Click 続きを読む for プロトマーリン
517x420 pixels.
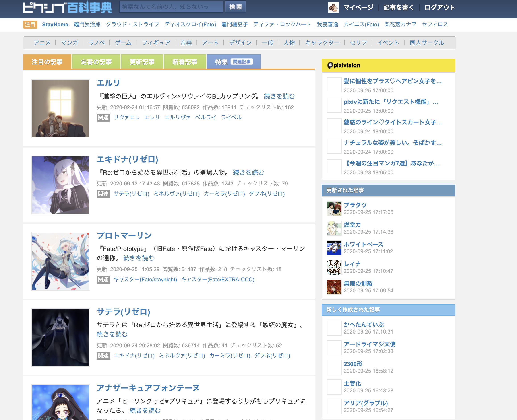tap(139, 258)
